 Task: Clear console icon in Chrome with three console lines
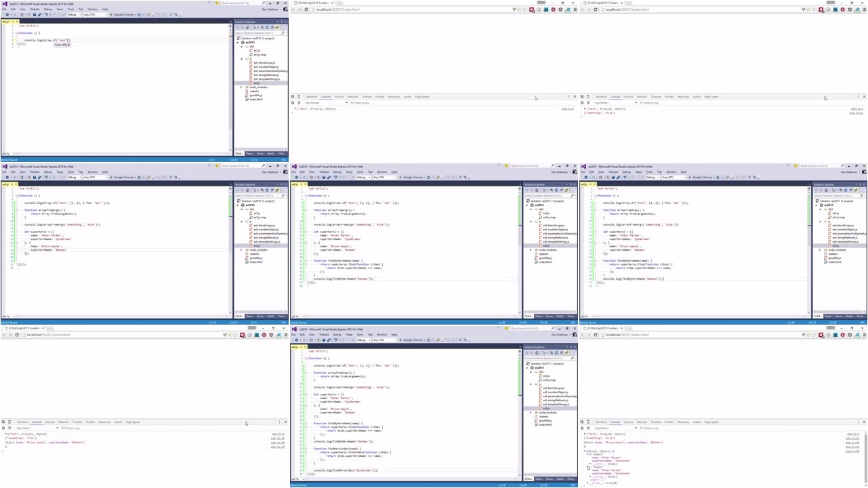(3, 428)
